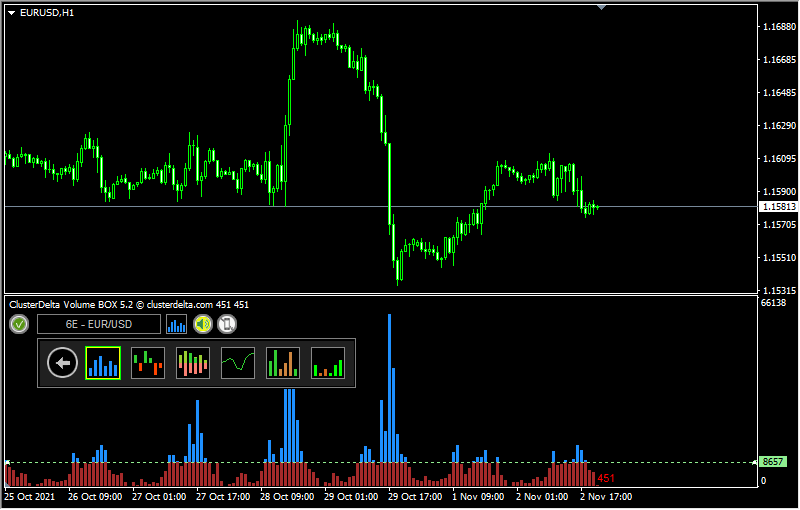800x510 pixels.
Task: Select the blue volume histogram mode
Action: pos(103,363)
